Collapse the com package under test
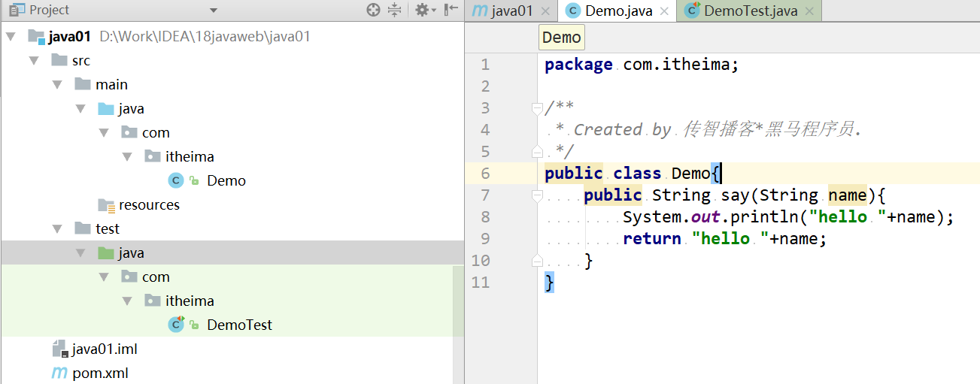The image size is (980, 384). [x=103, y=277]
